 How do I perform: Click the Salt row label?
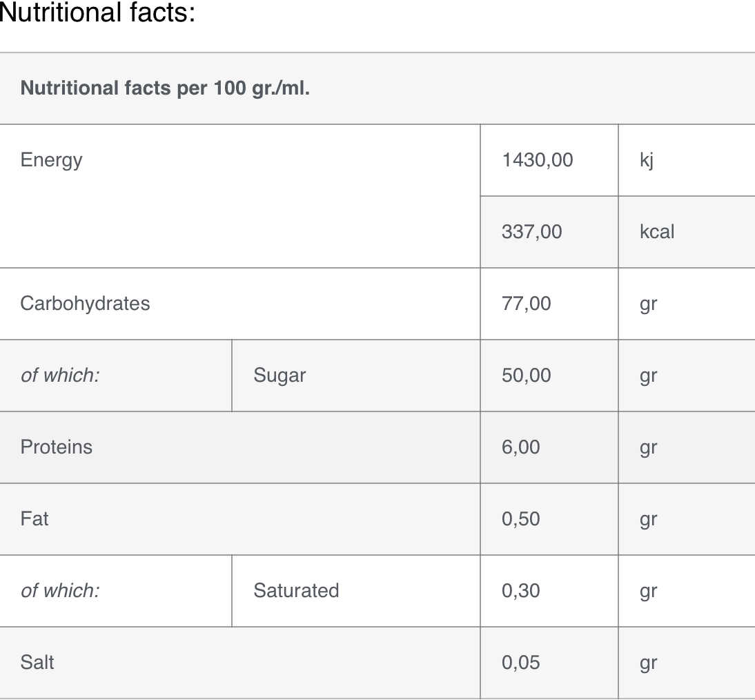pyautogui.click(x=37, y=663)
